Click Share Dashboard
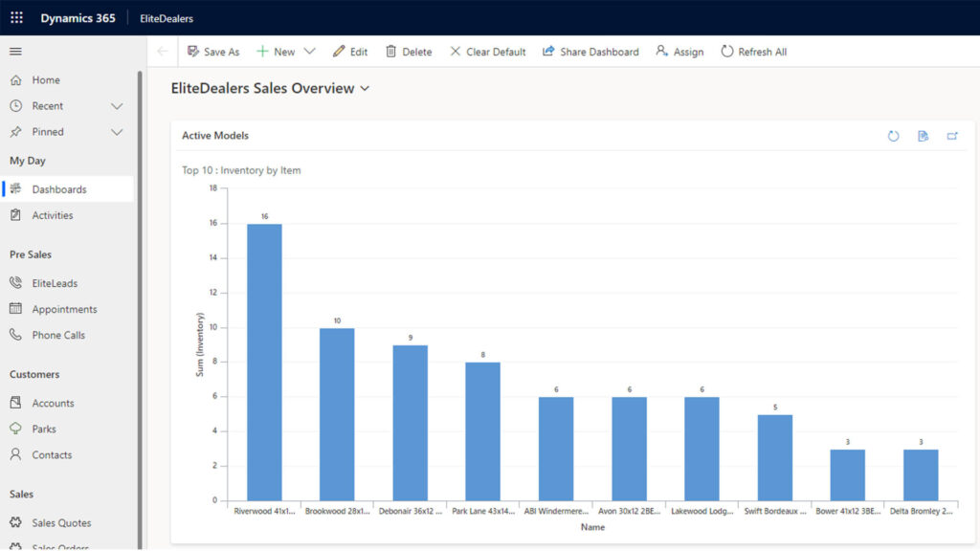980x551 pixels. (590, 52)
